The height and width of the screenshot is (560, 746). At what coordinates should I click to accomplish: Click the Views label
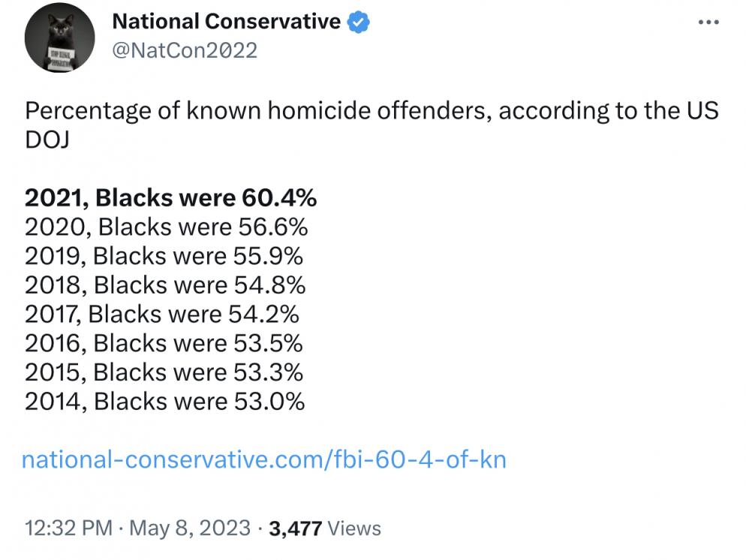click(354, 528)
